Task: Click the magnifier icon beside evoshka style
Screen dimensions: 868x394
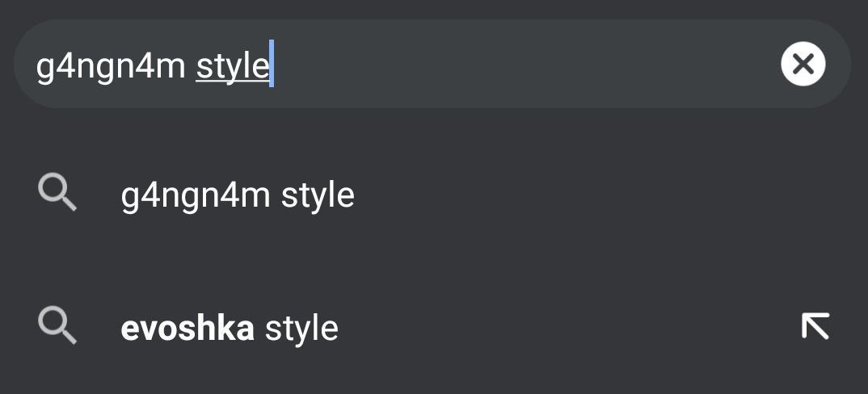Action: (57, 326)
